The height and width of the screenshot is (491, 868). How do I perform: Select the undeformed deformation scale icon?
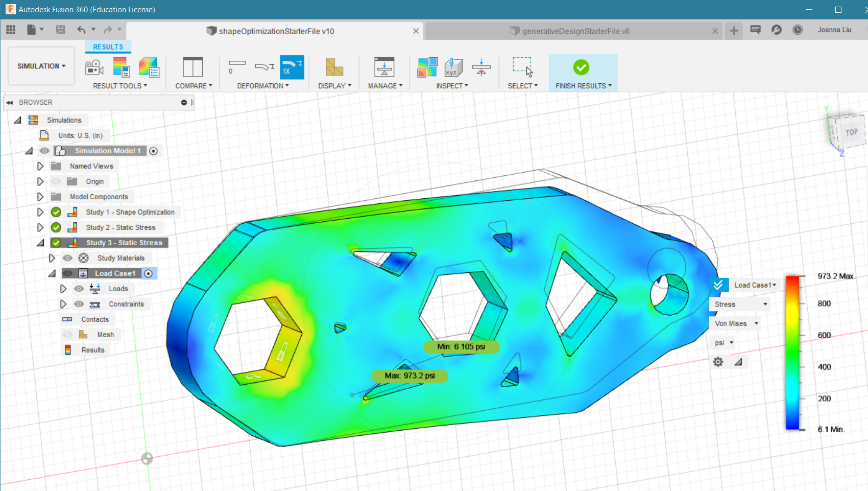click(x=237, y=67)
